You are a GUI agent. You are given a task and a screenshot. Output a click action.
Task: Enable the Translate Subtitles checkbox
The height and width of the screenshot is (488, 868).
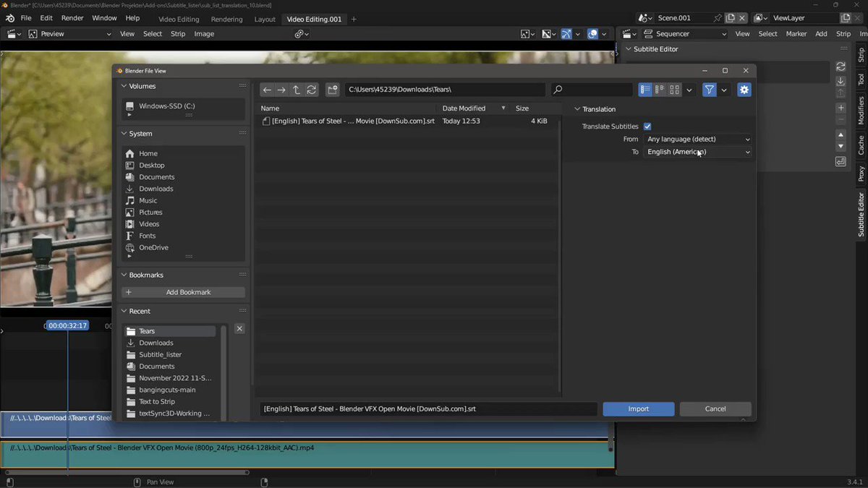point(647,126)
